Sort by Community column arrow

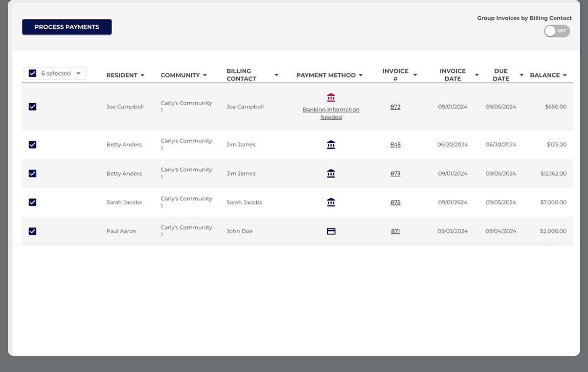204,75
